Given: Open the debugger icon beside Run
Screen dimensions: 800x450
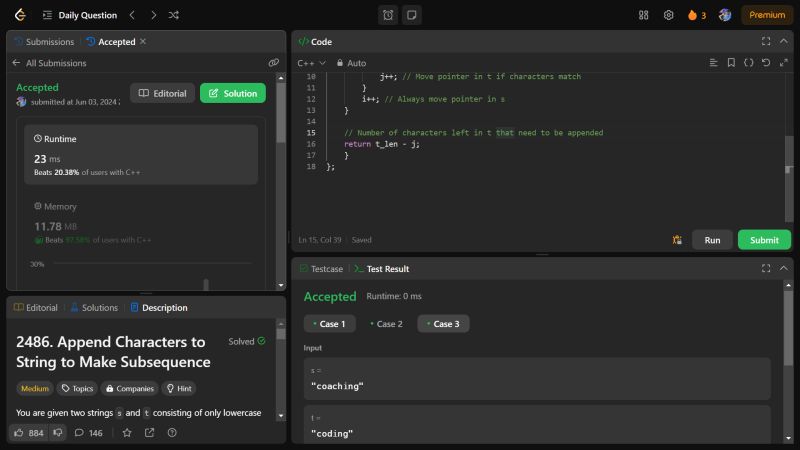Looking at the screenshot, I should tap(677, 240).
